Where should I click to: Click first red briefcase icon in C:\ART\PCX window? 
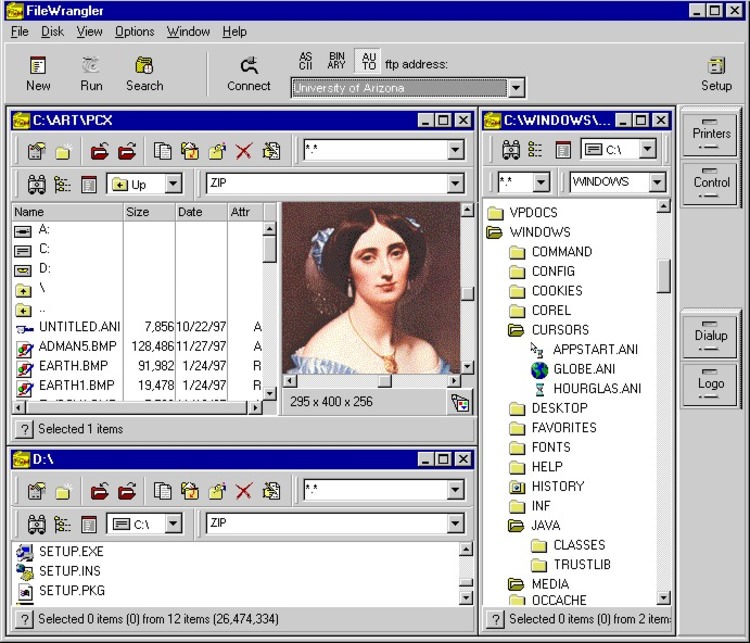[x=100, y=152]
